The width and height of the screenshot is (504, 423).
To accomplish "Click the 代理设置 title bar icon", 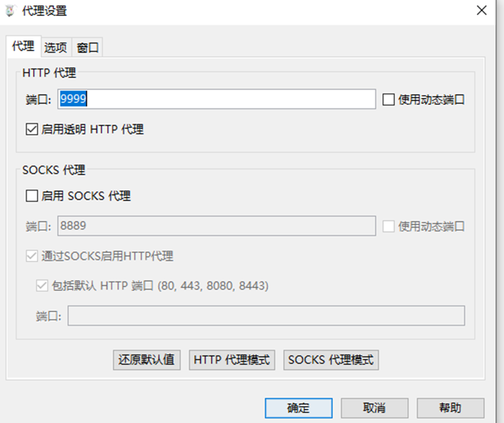I will click(x=9, y=10).
